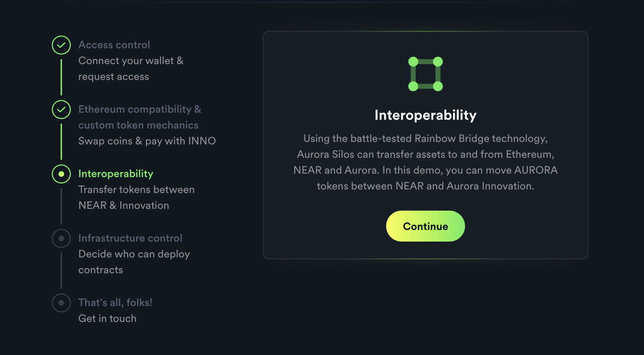Click the Interoperability square nodes icon

[426, 74]
